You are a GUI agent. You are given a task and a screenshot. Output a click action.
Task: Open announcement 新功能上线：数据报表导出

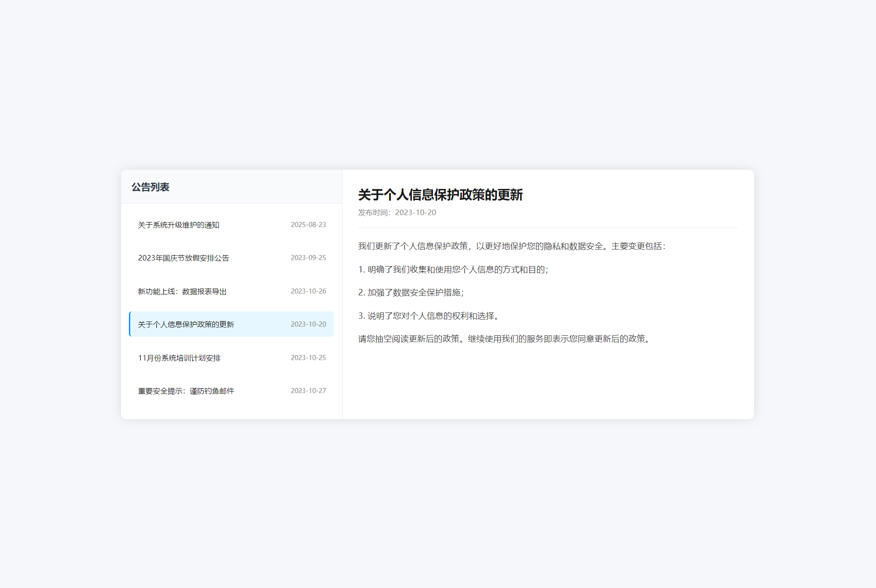[182, 291]
